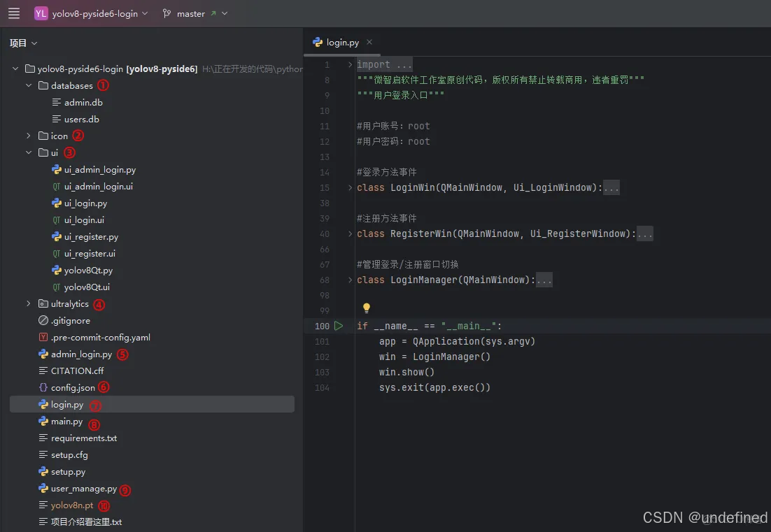The height and width of the screenshot is (532, 771).
Task: Click the push arrow next to master
Action: pos(213,13)
